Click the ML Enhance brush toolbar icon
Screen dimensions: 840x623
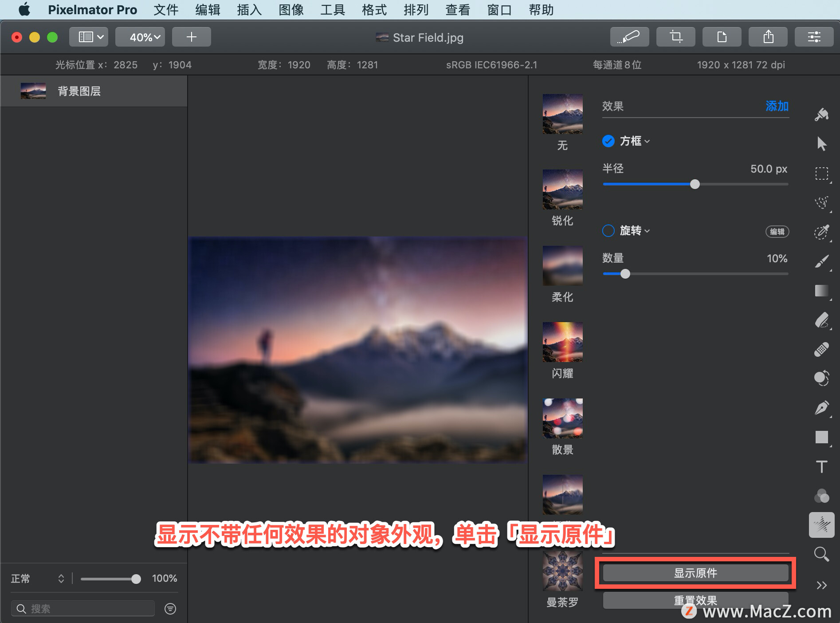point(629,37)
